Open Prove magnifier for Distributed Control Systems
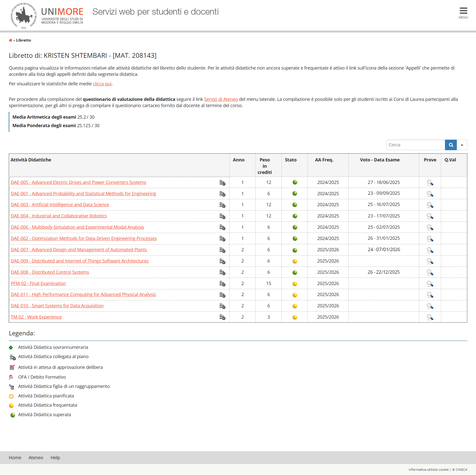The image size is (476, 475). point(430,272)
